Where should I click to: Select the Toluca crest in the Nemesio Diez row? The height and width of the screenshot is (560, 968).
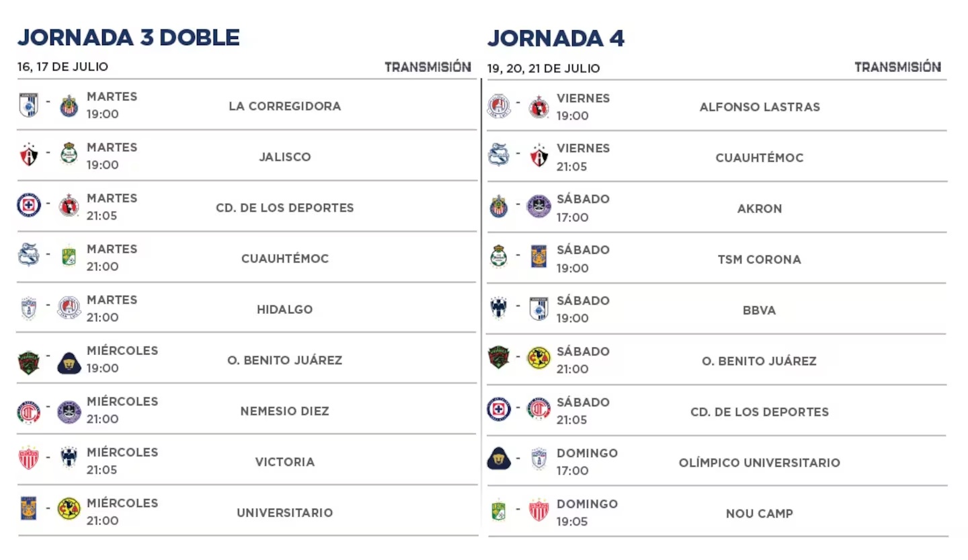click(x=28, y=411)
